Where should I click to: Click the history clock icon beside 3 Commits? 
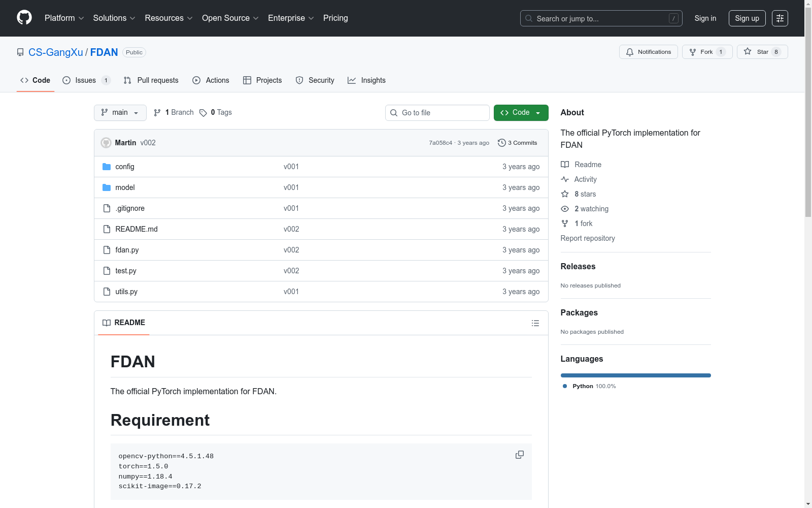pyautogui.click(x=502, y=143)
